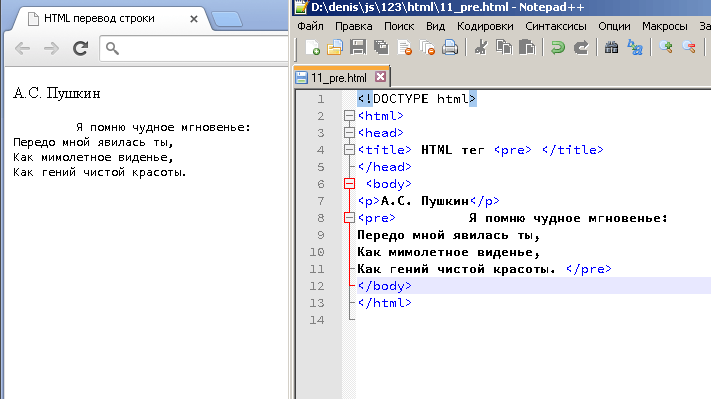The width and height of the screenshot is (711, 399).
Task: Close the 'HTML перевод строки' browser tab
Action: pos(194,19)
